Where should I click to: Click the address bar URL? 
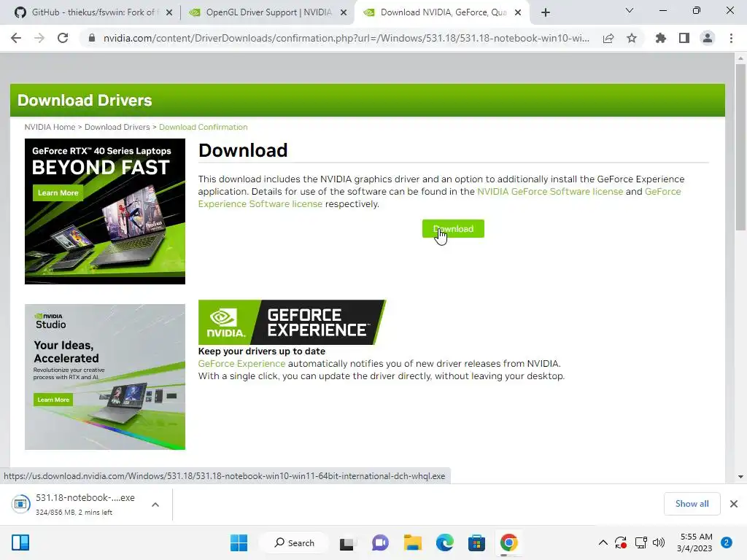point(347,38)
